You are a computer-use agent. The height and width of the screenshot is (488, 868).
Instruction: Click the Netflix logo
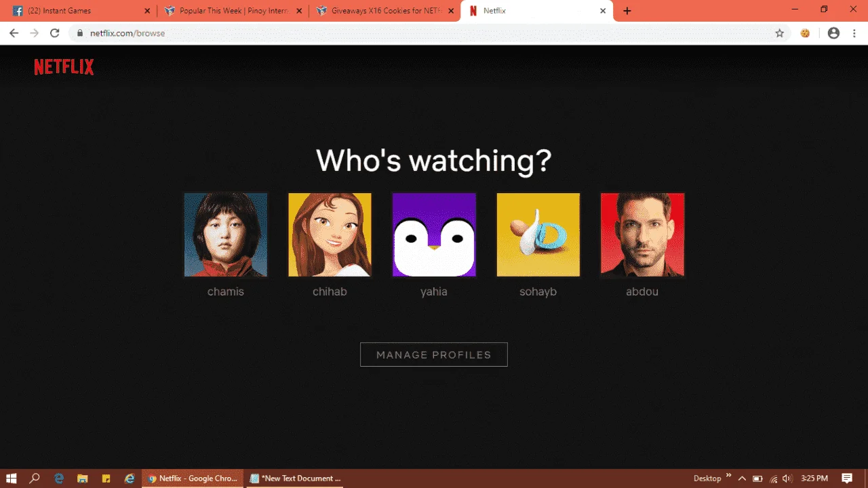[x=64, y=66]
